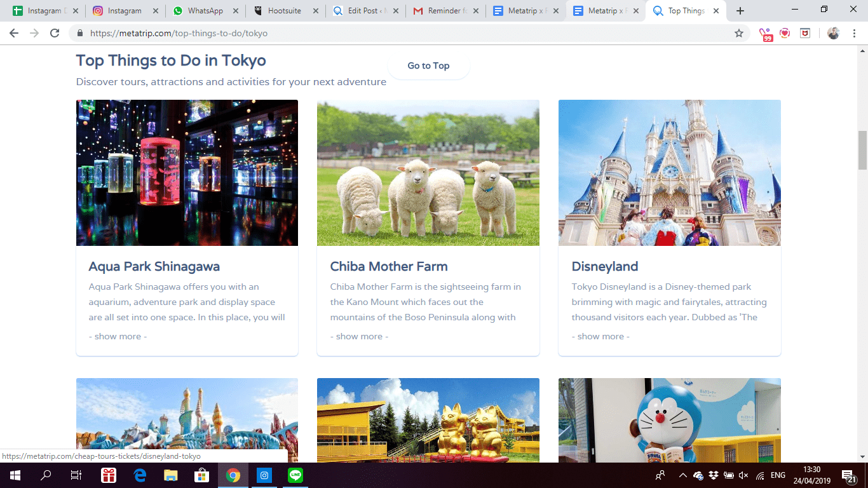868x488 pixels.
Task: Open the Instagram app in taskbar
Action: coord(264,475)
